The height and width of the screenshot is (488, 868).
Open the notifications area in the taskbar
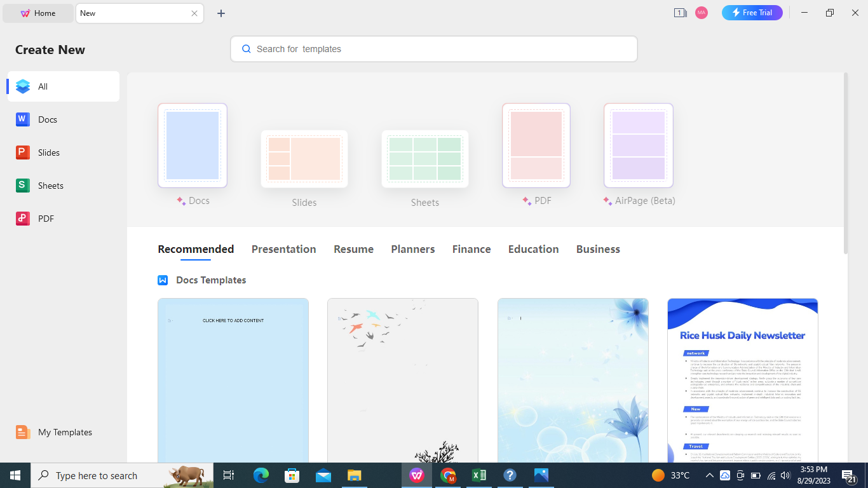coord(848,475)
